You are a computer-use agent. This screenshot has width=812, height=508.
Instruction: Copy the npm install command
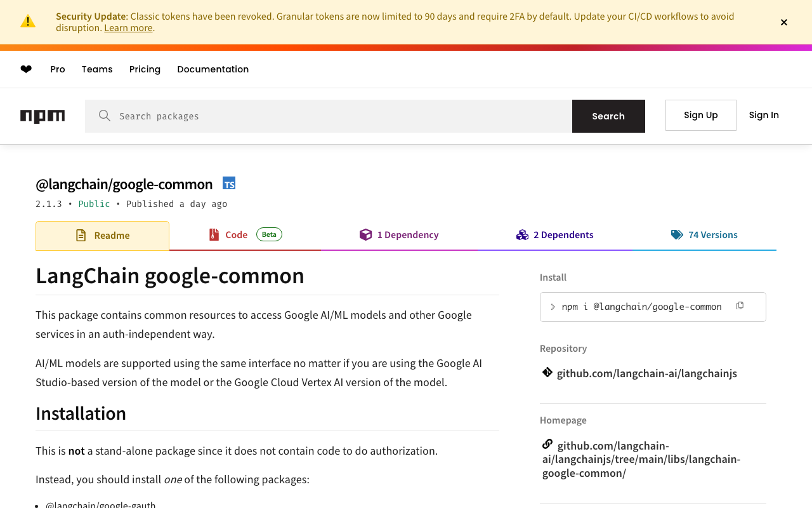click(740, 306)
